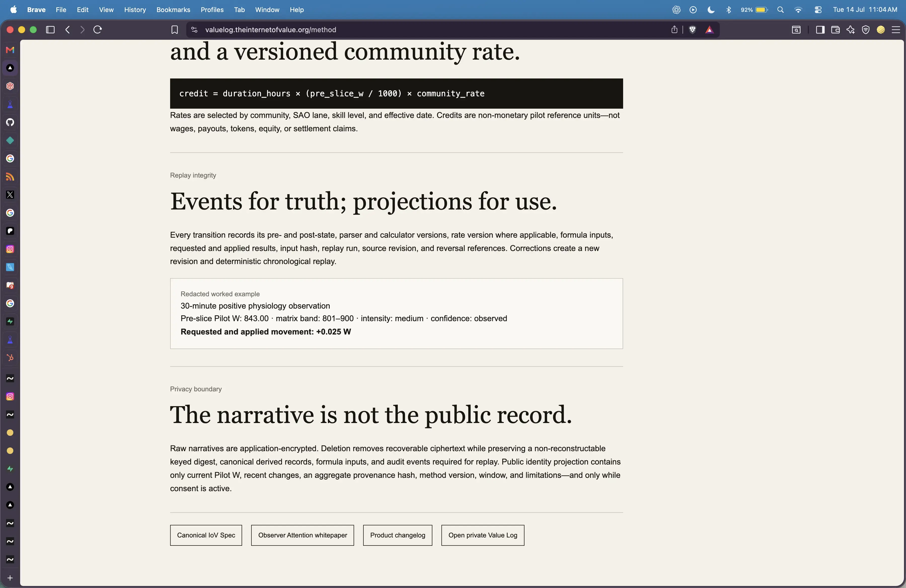Open Brave Rewards triangle icon
Viewport: 906px width, 588px height.
coord(709,30)
